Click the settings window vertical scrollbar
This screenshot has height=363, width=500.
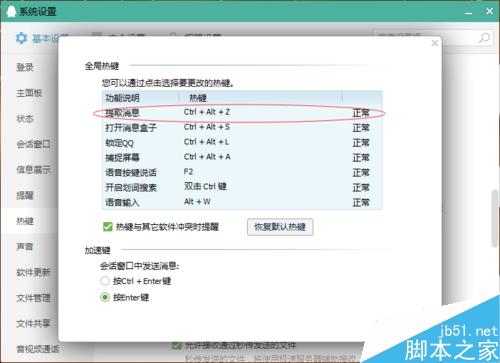point(495,218)
